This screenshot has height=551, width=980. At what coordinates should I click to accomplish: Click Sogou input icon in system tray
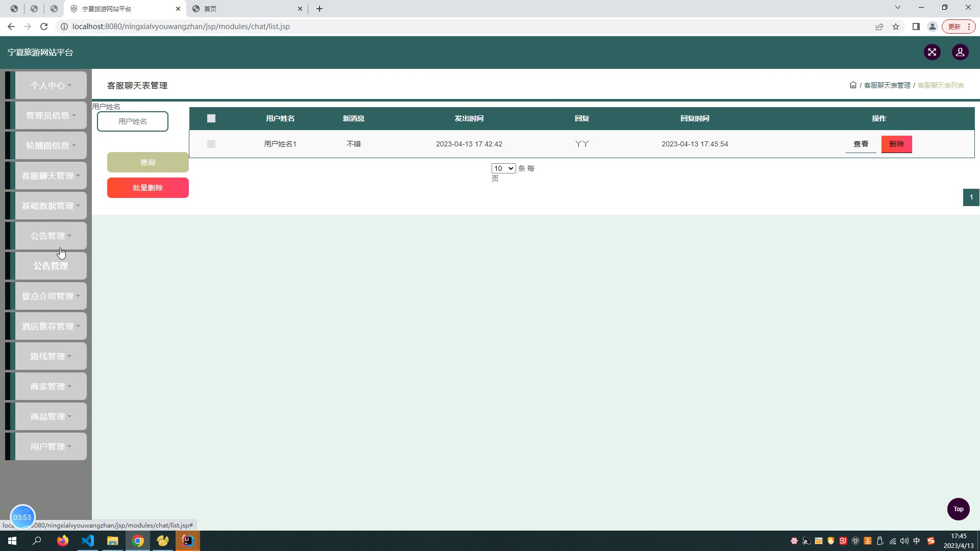tap(931, 541)
